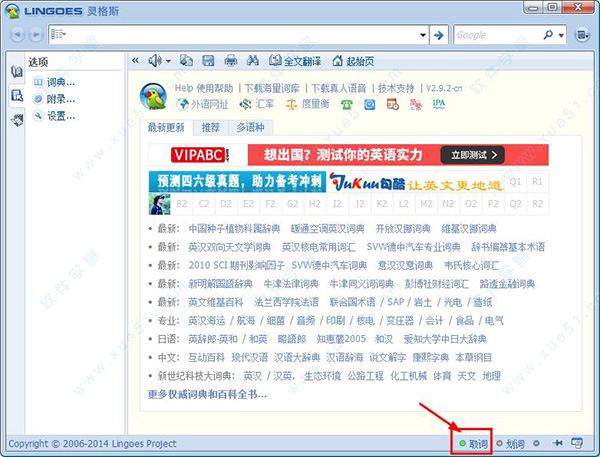Click the copy icon in the toolbar
The height and width of the screenshot is (457, 600).
[186, 60]
